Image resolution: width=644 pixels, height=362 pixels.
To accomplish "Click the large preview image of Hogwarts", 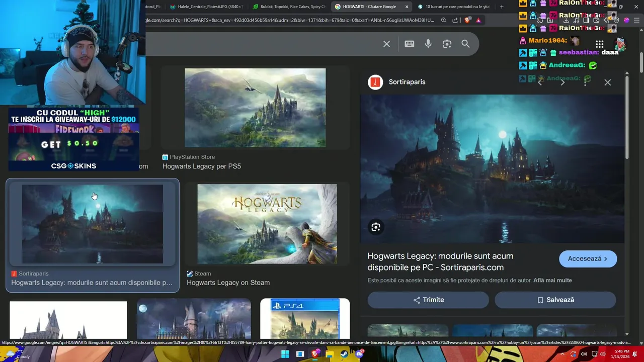I will [492, 169].
